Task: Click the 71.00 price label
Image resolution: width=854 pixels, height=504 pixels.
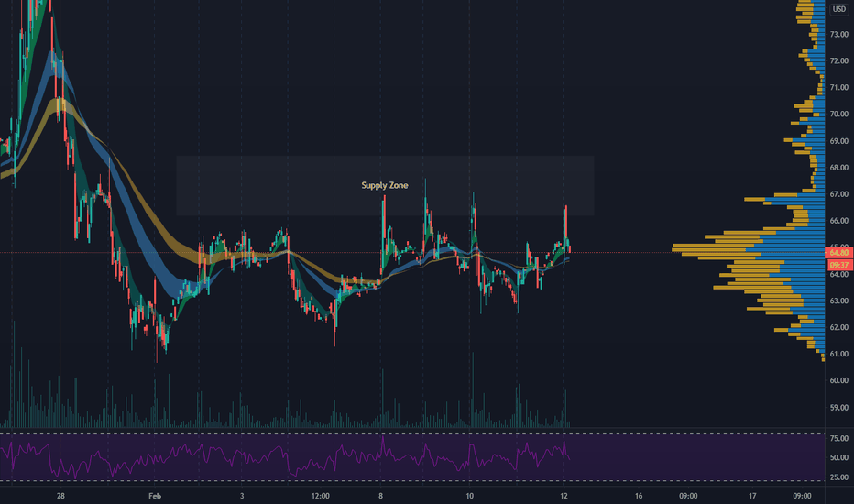Action: pyautogui.click(x=839, y=87)
